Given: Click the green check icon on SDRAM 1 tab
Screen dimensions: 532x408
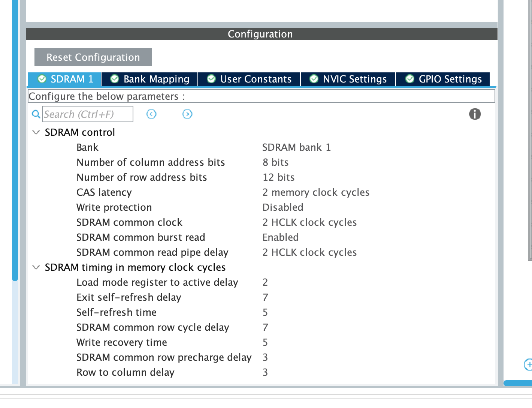Looking at the screenshot, I should pos(42,79).
